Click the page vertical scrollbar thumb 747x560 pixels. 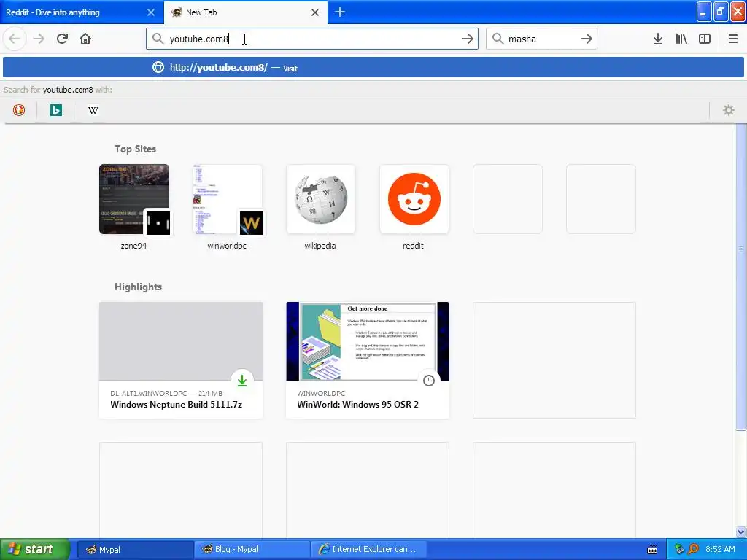(x=741, y=276)
